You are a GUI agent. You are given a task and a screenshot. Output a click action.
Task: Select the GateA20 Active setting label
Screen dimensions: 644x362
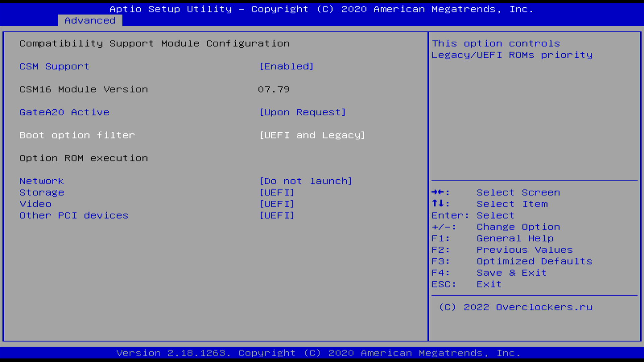64,112
